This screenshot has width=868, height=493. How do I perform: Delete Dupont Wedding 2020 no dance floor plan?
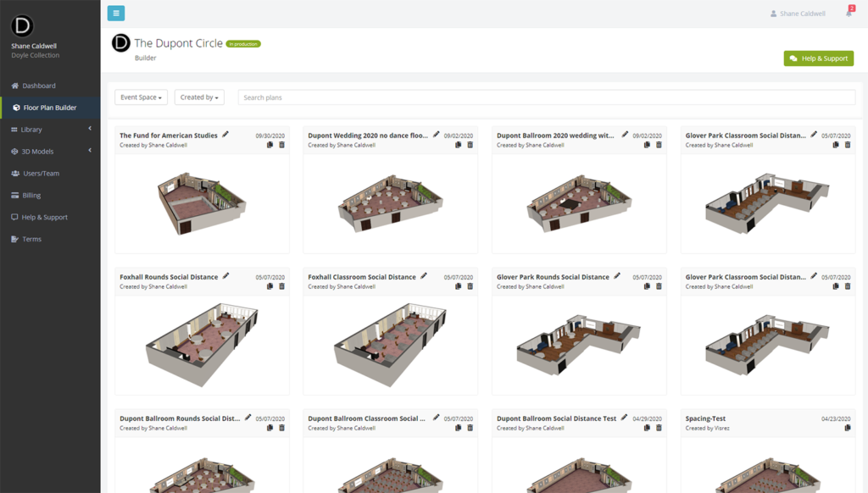point(470,145)
